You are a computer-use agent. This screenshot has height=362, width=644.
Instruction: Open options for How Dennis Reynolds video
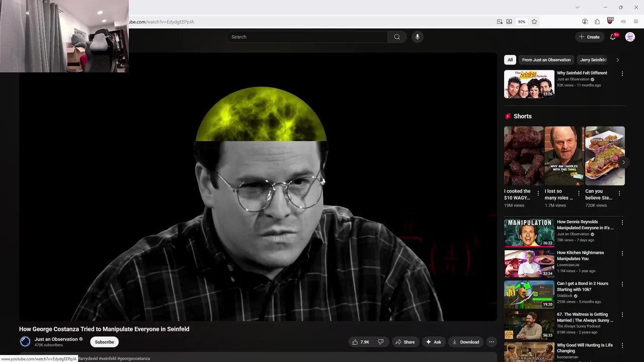click(622, 222)
